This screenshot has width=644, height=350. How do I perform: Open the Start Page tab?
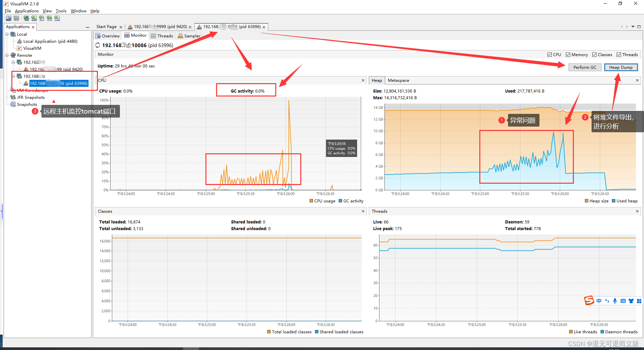click(x=107, y=27)
